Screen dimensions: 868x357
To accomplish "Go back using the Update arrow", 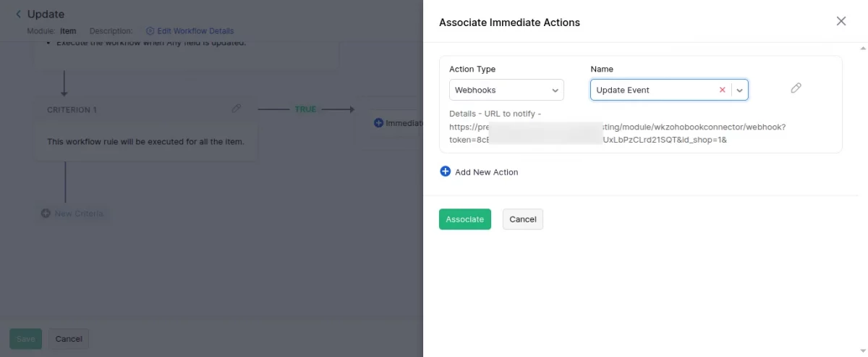I will pyautogui.click(x=18, y=14).
